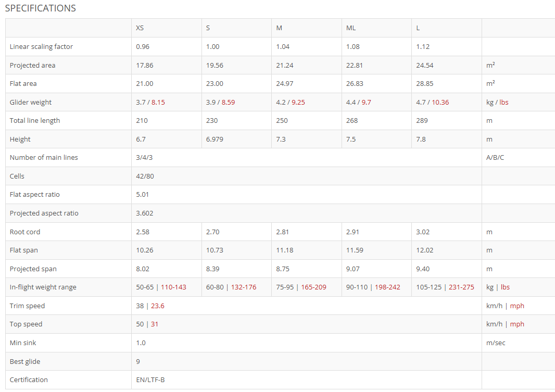Screen dimensions: 555x392
Task: Select the Certification value EN/LTF-B
Action: (x=150, y=380)
